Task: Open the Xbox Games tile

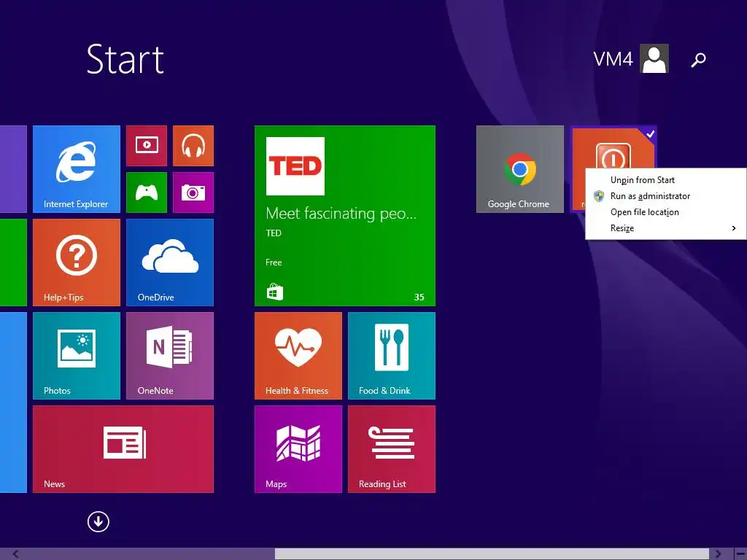Action: [x=147, y=192]
